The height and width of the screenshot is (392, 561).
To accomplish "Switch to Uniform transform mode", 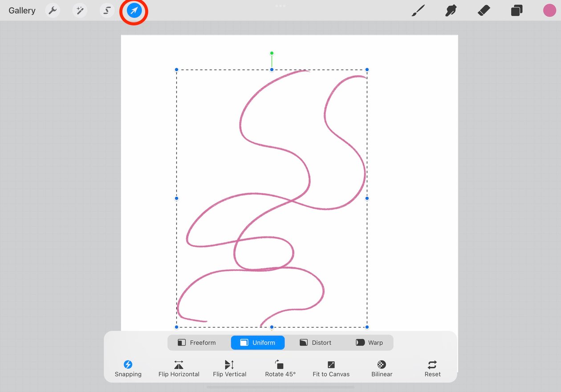I will point(258,343).
